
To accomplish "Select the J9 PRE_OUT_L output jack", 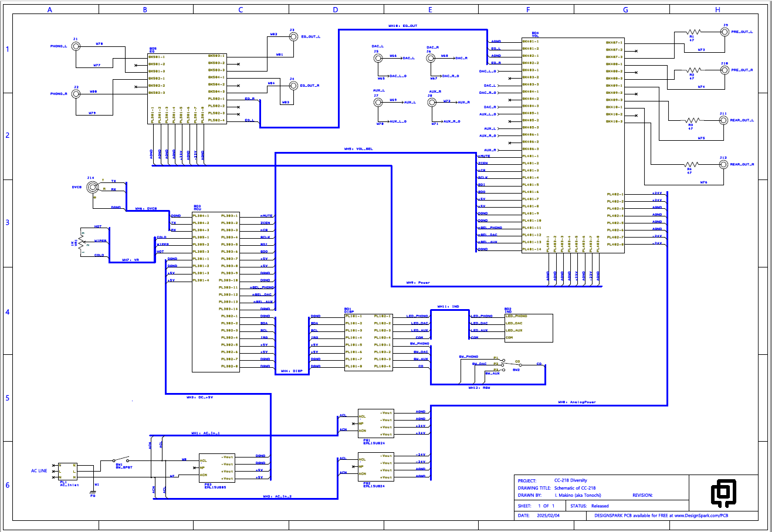I will coord(726,32).
